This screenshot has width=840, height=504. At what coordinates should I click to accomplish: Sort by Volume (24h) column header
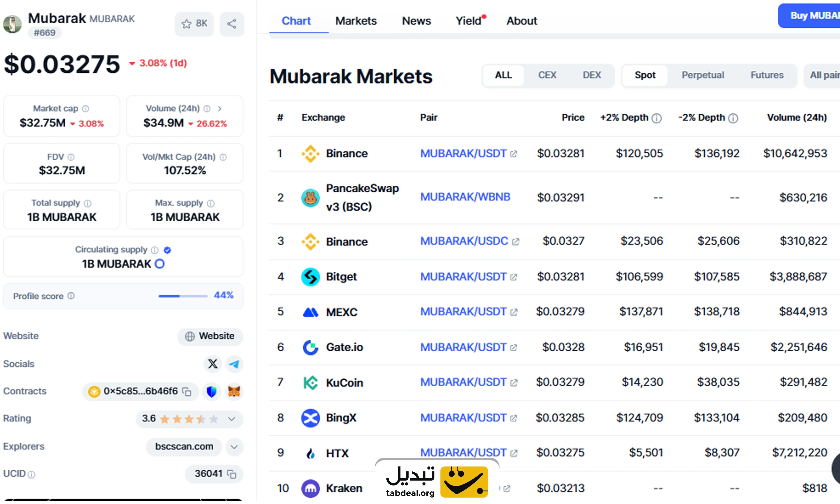pos(797,118)
